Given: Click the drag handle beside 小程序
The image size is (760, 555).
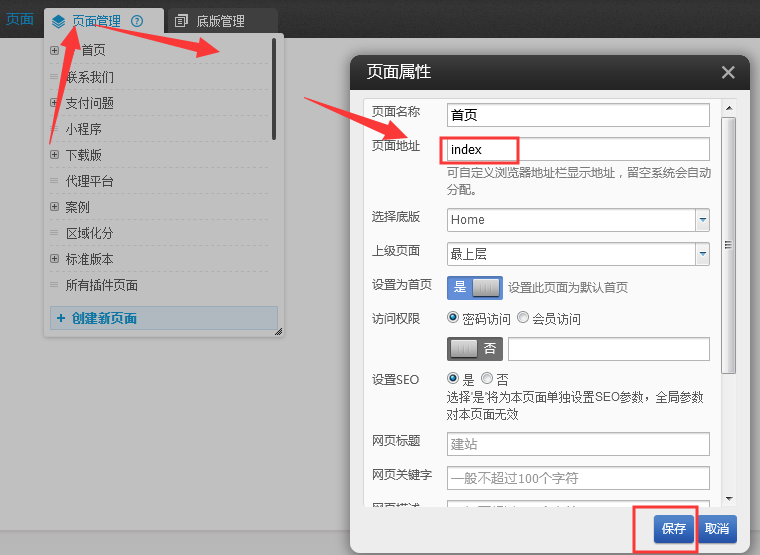Looking at the screenshot, I should pos(55,129).
